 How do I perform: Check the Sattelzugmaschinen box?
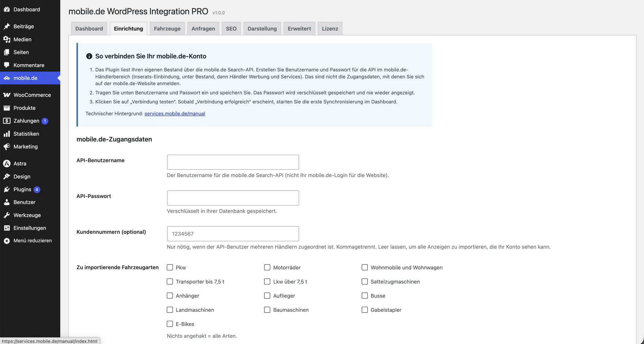pyautogui.click(x=365, y=282)
